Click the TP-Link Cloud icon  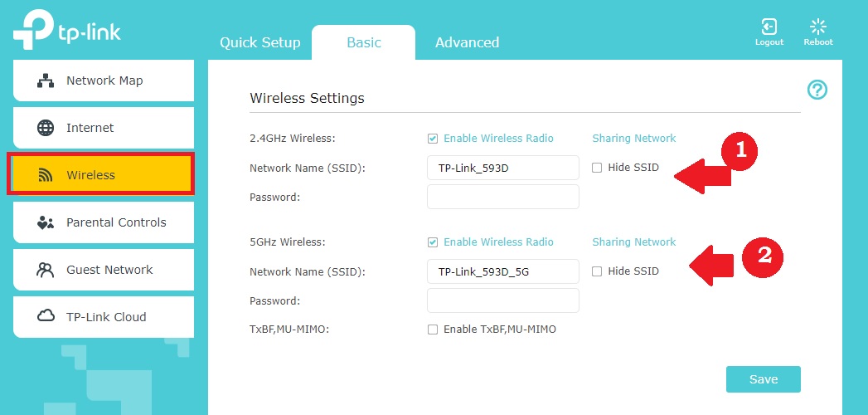(46, 316)
